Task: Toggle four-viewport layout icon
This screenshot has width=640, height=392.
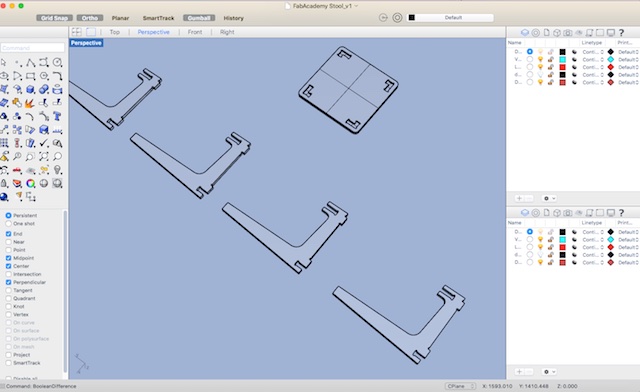Action: (76, 32)
